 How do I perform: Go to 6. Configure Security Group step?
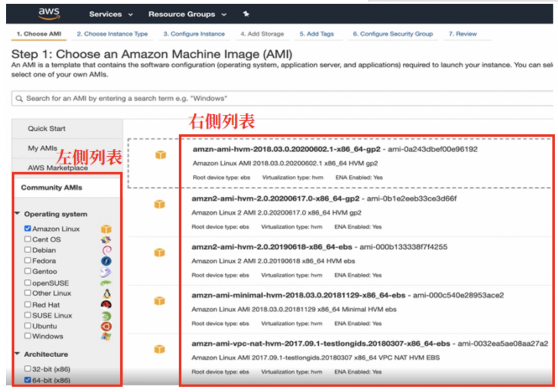coord(393,34)
